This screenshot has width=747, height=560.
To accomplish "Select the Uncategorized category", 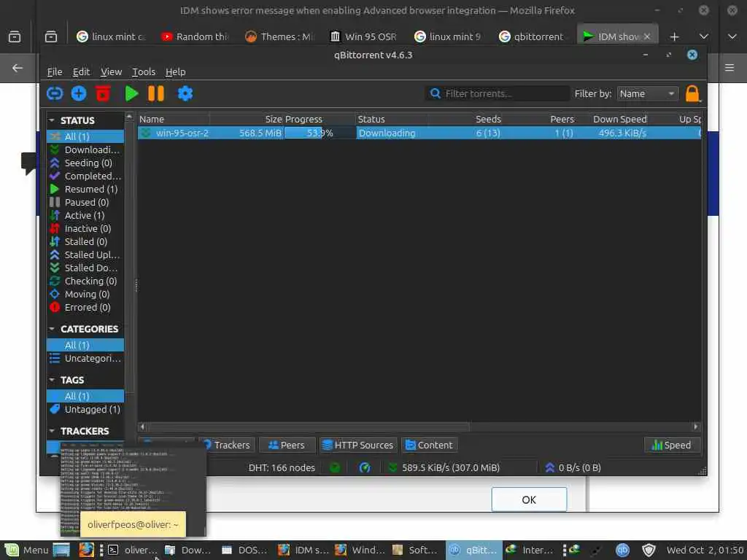I will tap(85, 358).
